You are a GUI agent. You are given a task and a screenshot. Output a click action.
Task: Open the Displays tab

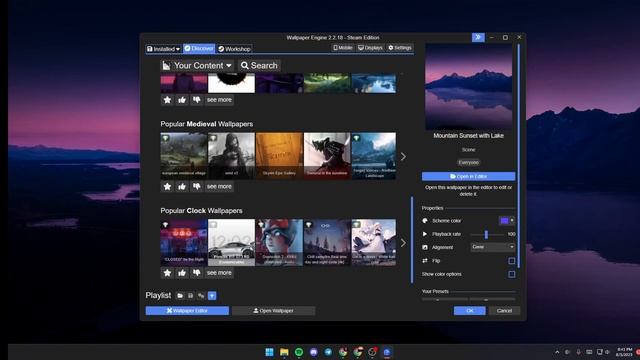(x=370, y=48)
